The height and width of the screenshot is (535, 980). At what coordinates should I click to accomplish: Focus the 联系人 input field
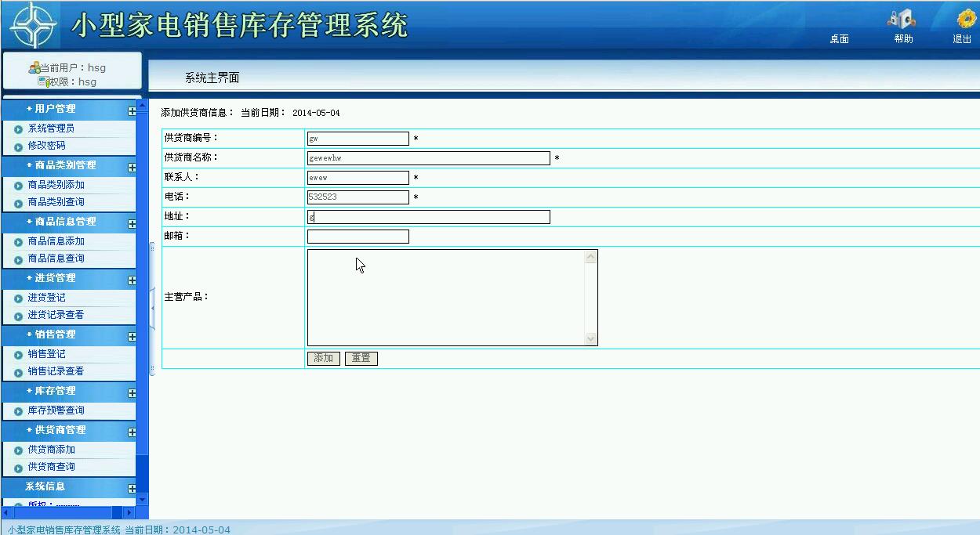358,178
